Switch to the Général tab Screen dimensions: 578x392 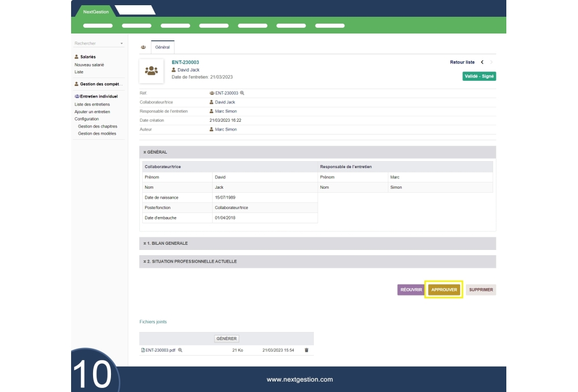click(162, 47)
